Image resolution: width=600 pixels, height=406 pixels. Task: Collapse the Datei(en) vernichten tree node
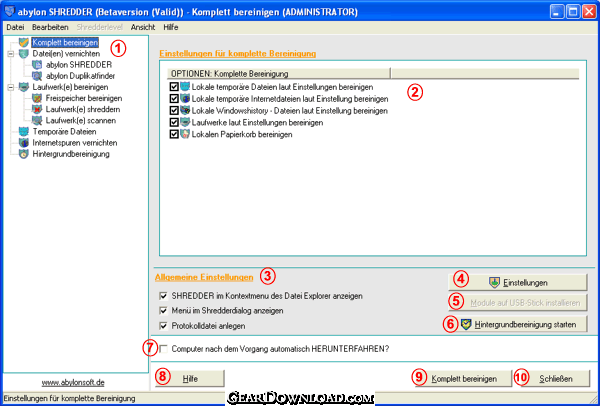pos(11,54)
